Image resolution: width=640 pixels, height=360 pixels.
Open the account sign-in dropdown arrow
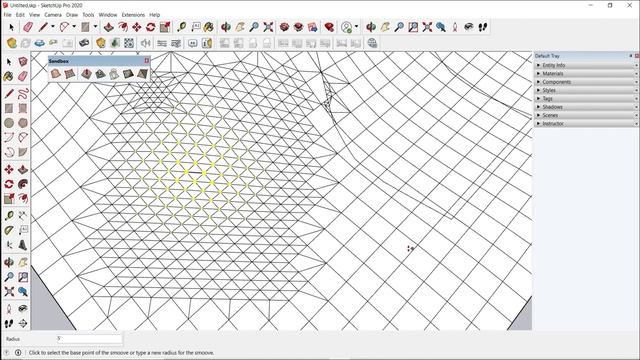tap(356, 27)
